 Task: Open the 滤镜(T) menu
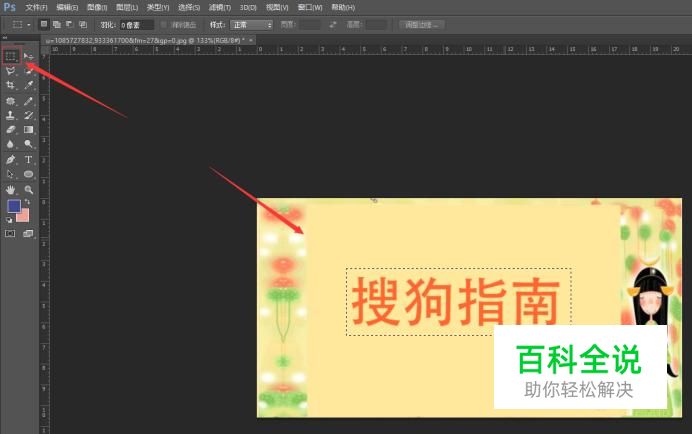point(219,8)
